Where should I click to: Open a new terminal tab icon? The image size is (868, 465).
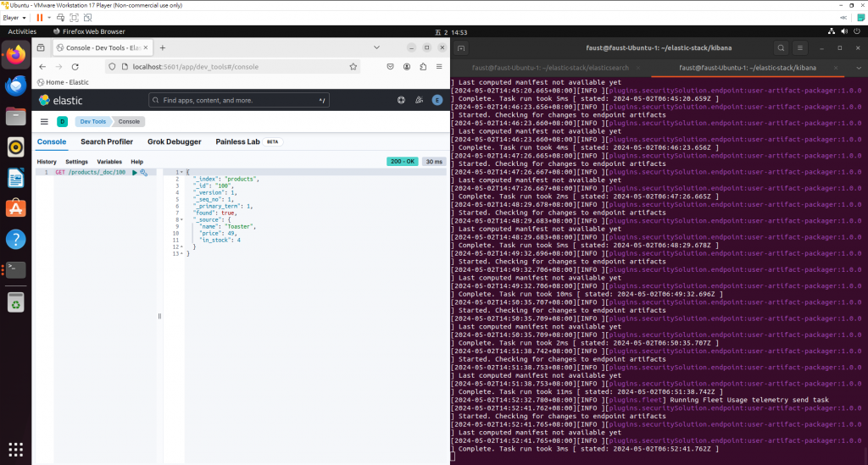coord(461,48)
